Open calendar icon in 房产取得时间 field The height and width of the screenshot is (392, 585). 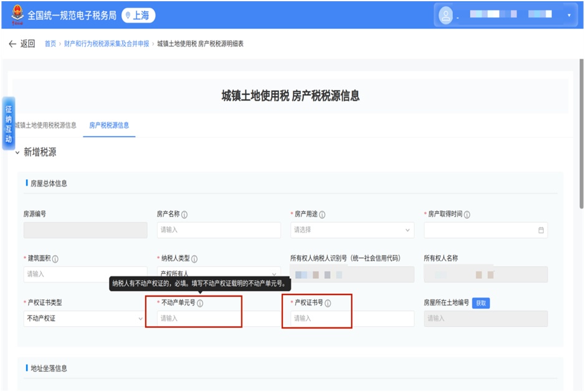click(x=541, y=230)
